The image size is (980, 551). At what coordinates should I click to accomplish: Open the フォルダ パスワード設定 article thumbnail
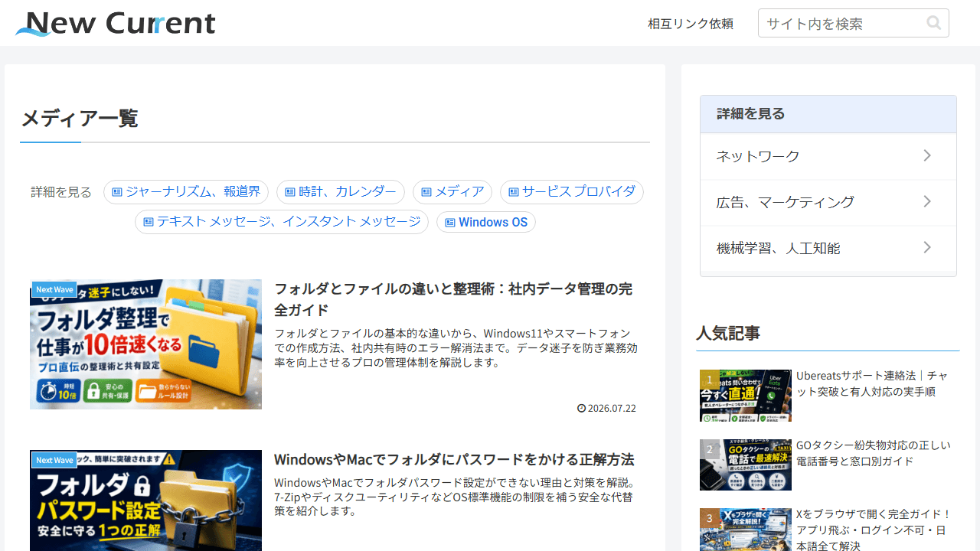coord(145,500)
